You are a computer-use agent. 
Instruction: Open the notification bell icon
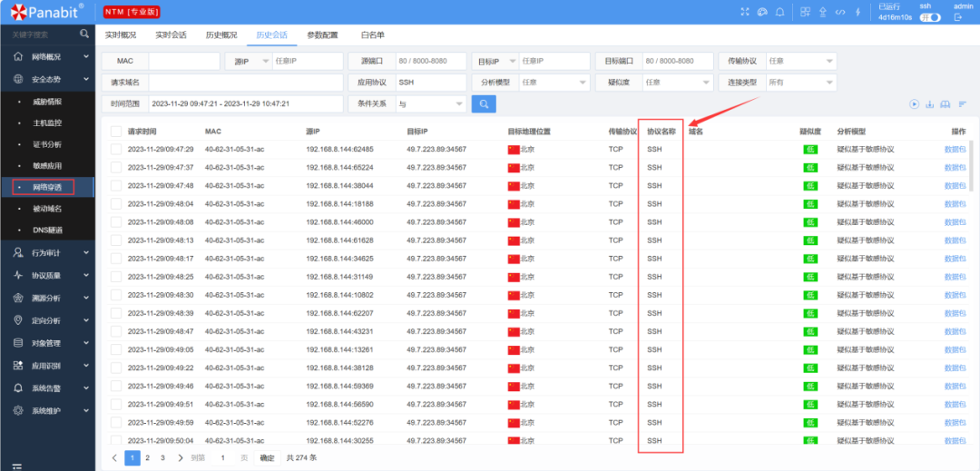779,12
